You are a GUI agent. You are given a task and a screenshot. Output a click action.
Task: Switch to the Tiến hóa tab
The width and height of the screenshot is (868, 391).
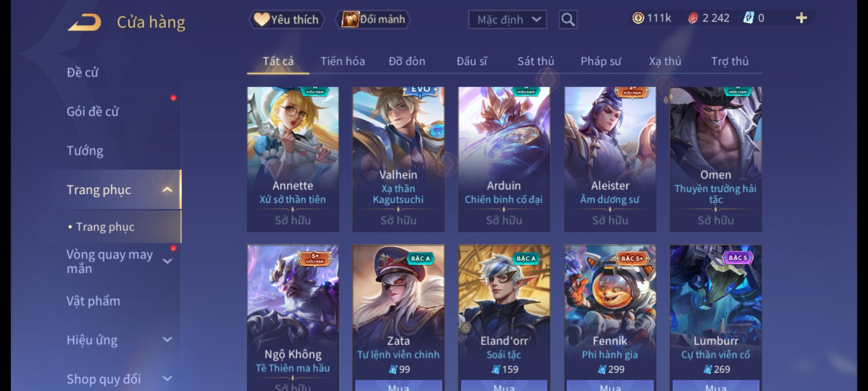click(342, 61)
